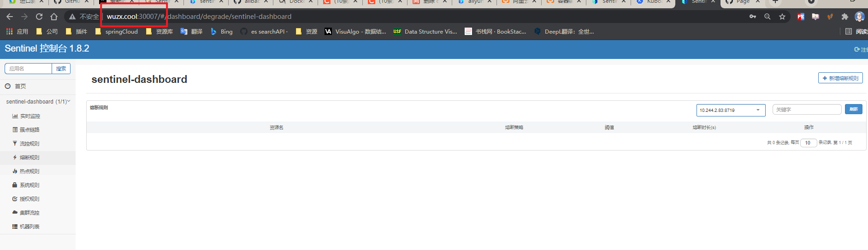
Task: Click the 不安全 not-secure warning icon
Action: [x=72, y=17]
